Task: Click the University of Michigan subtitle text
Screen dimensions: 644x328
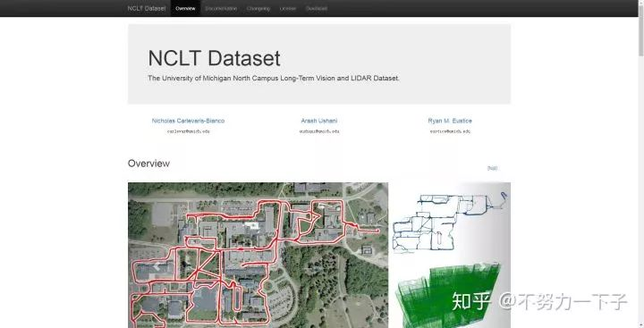Action: point(274,78)
